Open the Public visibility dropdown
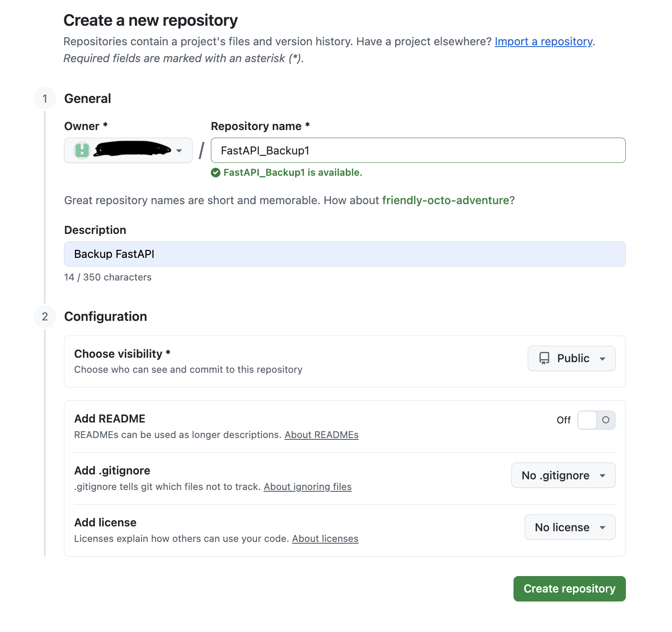The height and width of the screenshot is (632, 672). (571, 358)
